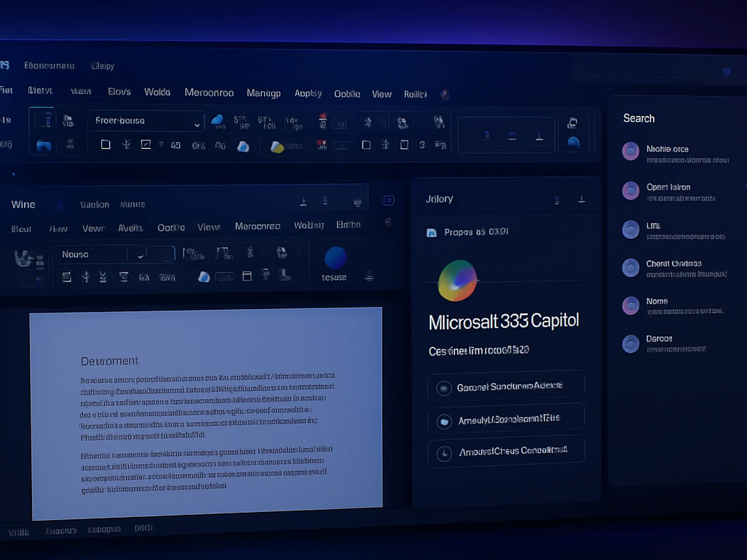Click the blue cloud icon beside Froer-bousa
The width and height of the screenshot is (747, 560).
coord(217,120)
